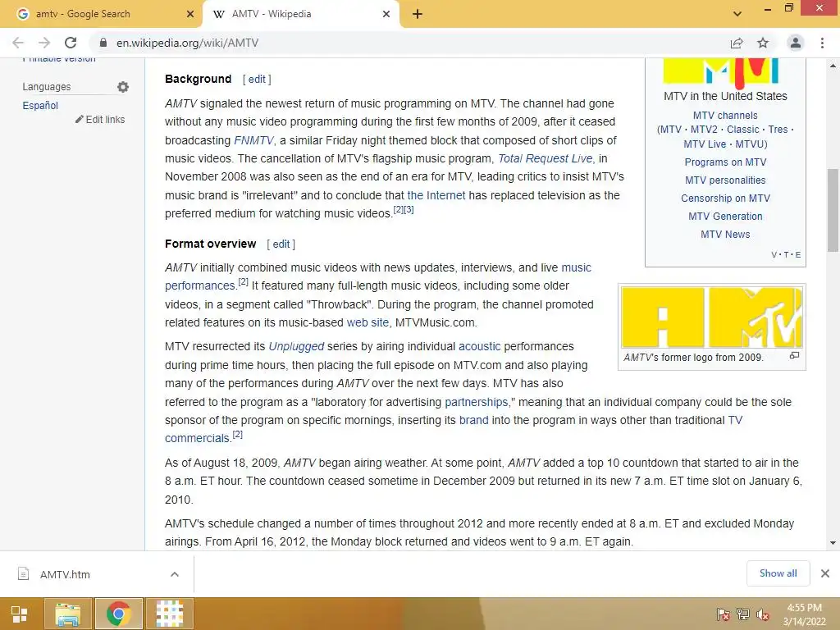Share this page using address bar icon
840x630 pixels.
[737, 43]
